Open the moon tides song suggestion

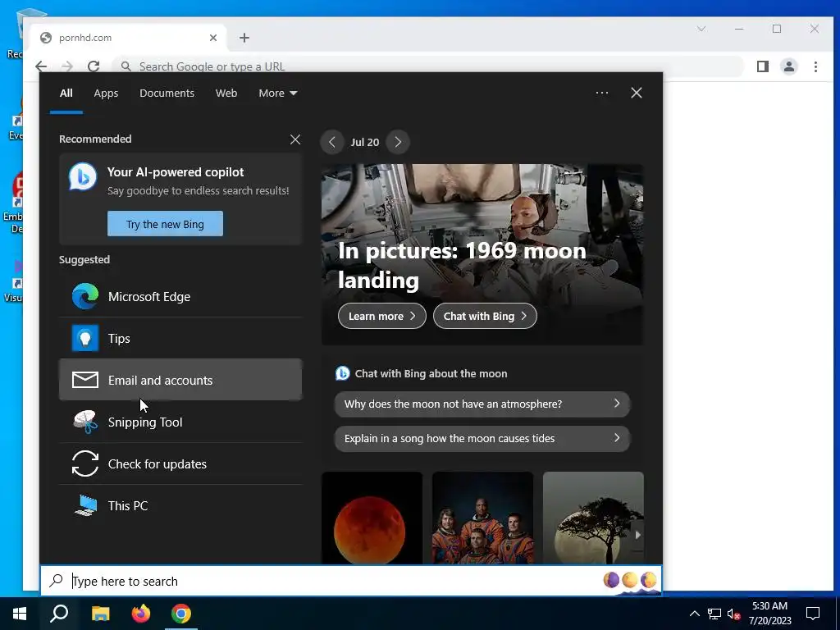click(482, 438)
